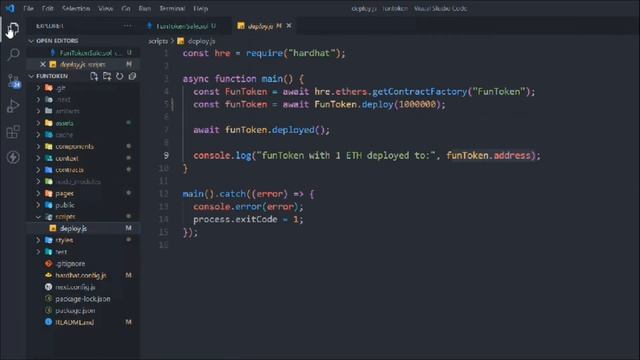Open the View menu
640x360 pixels.
[105, 8]
